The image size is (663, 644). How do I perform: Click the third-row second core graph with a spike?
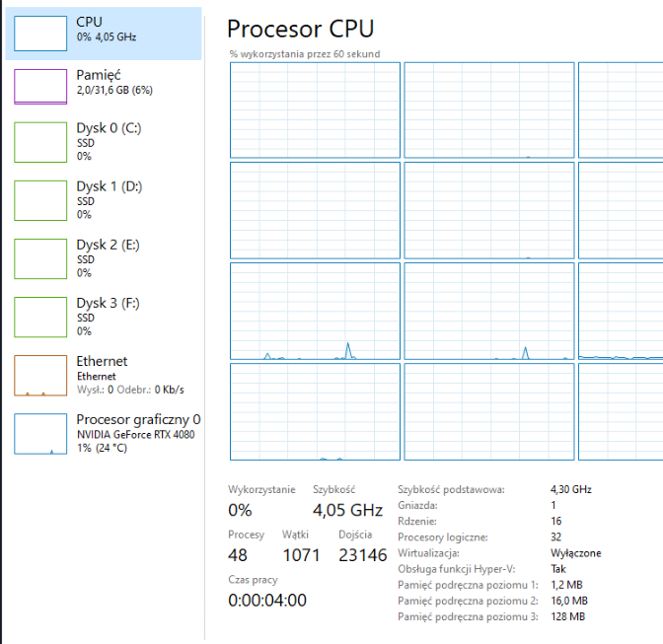click(x=488, y=311)
